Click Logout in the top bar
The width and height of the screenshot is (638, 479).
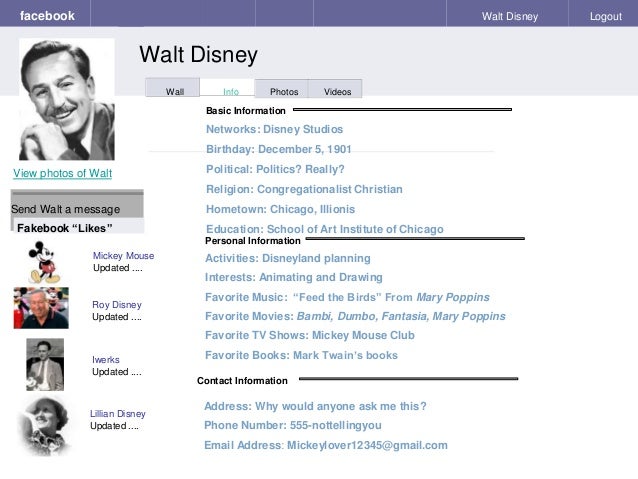(x=605, y=16)
